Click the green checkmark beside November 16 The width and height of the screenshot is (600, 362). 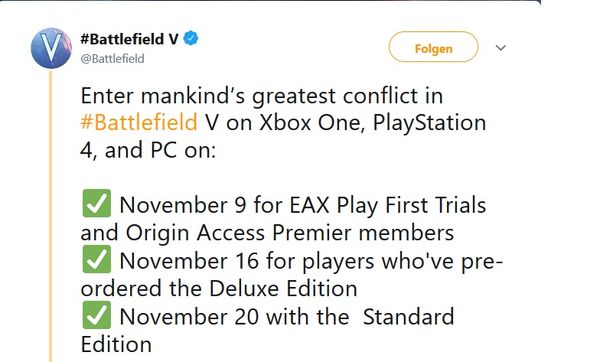click(x=97, y=260)
